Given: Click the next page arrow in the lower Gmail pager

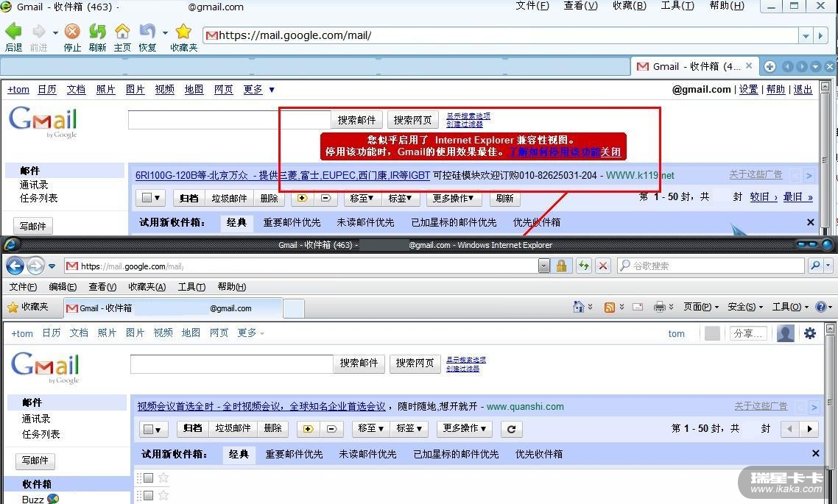Looking at the screenshot, I should pos(810,429).
